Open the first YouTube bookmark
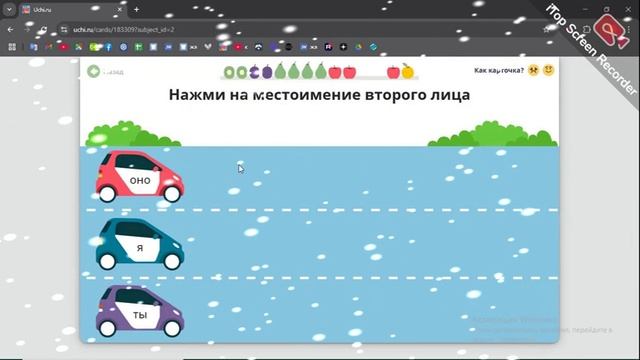640x360 pixels. coord(63,47)
